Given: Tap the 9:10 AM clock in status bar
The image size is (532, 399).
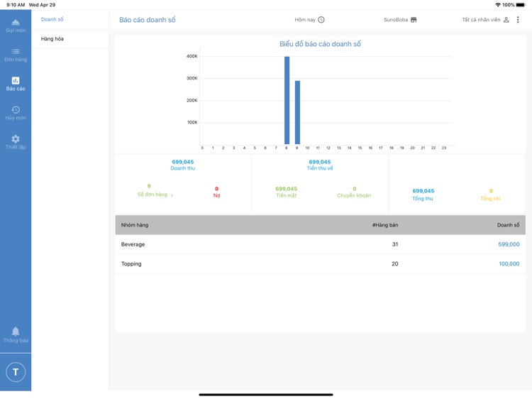Looking at the screenshot, I should tap(16, 5).
